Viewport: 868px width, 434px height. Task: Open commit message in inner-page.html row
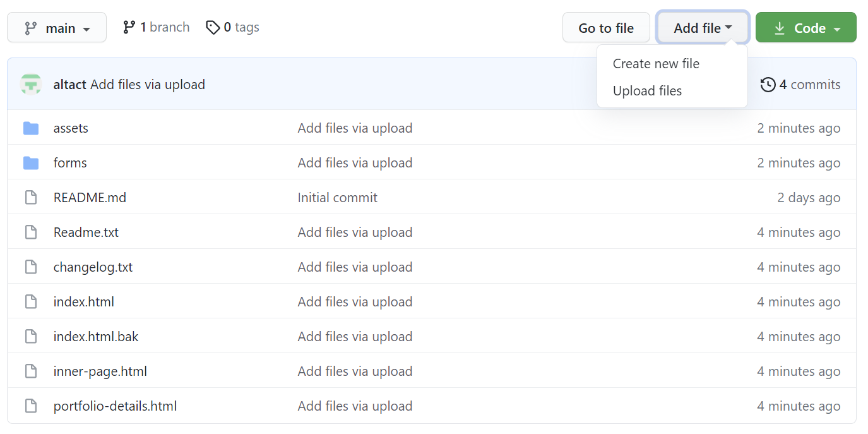point(355,371)
